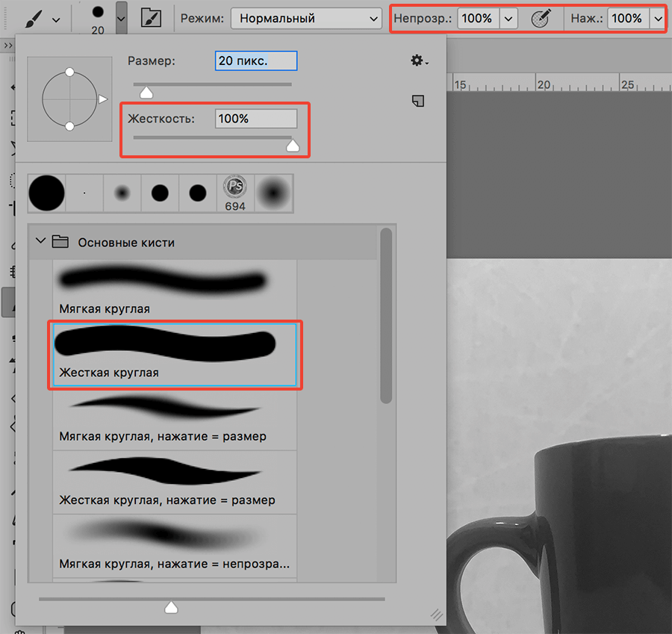Open the brush settings panel folder-brush icon
This screenshot has width=672, height=634.
coord(151,18)
